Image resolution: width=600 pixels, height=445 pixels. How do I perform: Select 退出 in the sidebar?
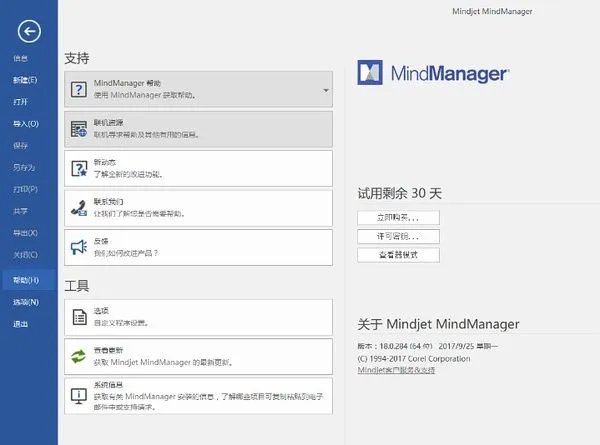(x=20, y=324)
